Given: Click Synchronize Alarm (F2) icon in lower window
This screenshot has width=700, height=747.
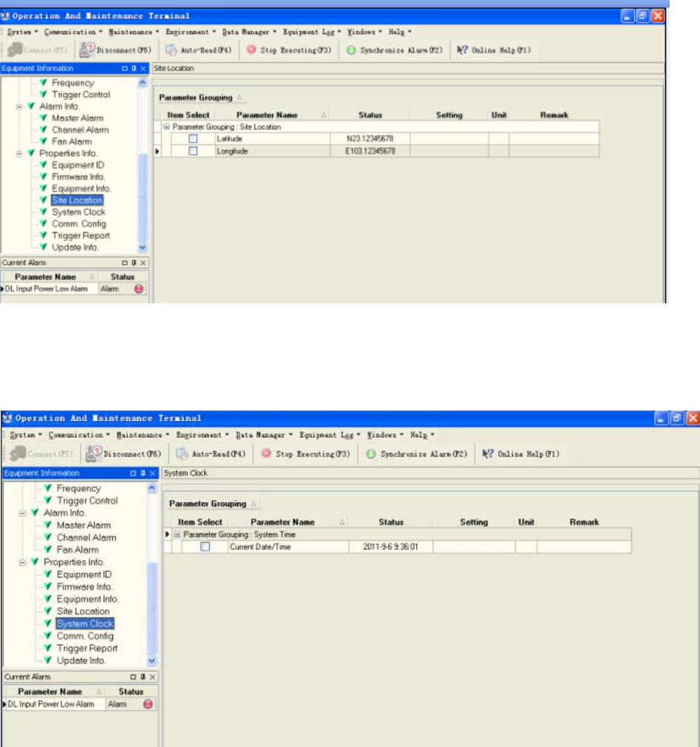Looking at the screenshot, I should [371, 454].
